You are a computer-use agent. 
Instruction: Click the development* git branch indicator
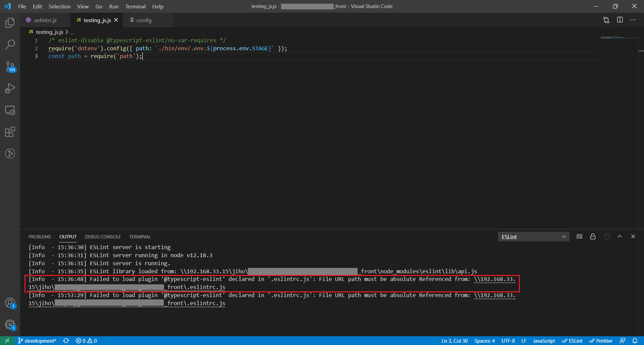[x=37, y=341]
